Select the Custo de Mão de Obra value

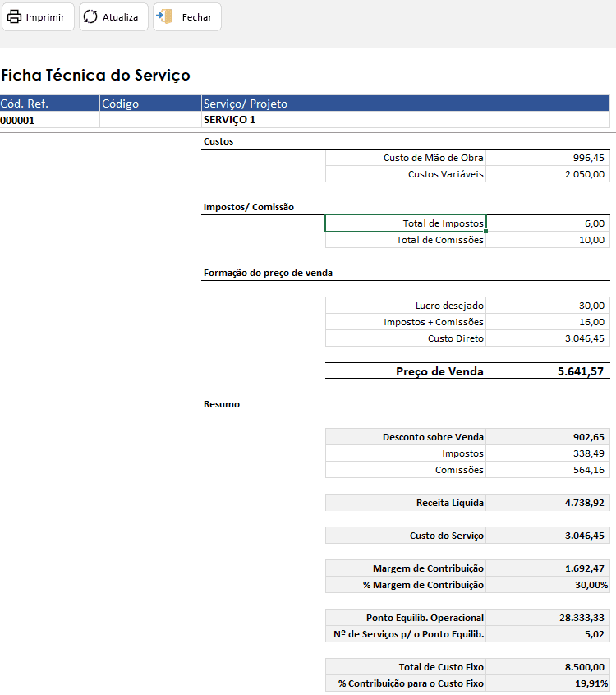pos(548,158)
